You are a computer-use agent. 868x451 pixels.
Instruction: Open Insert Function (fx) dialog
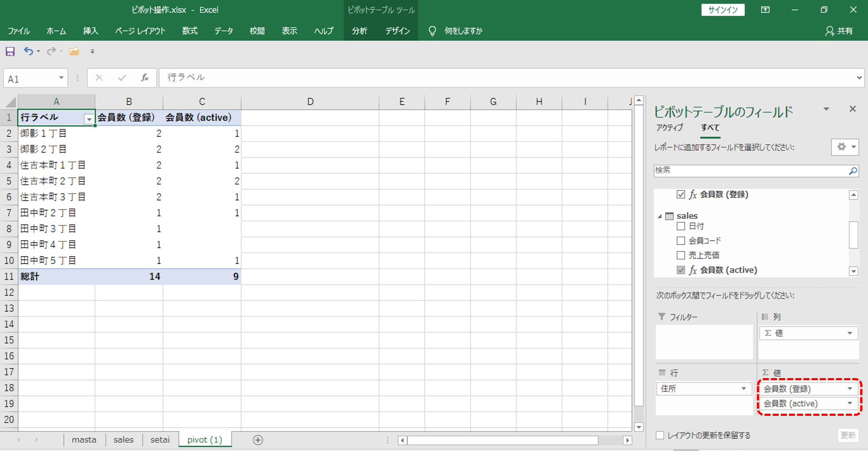145,78
